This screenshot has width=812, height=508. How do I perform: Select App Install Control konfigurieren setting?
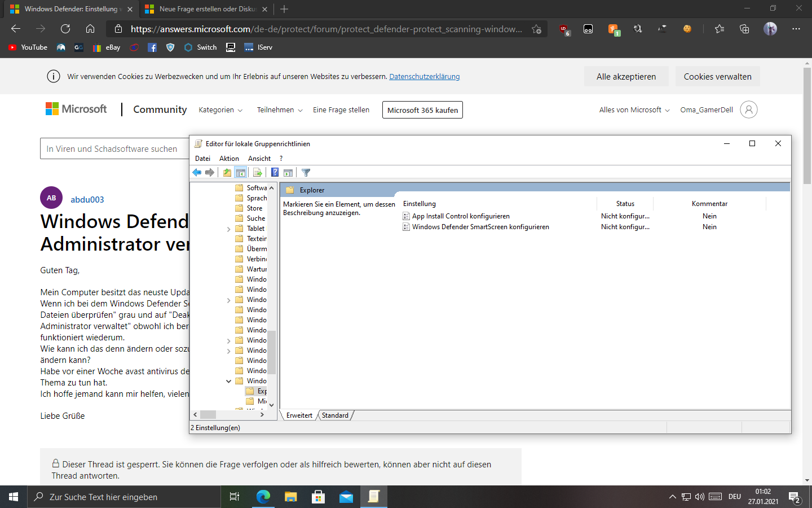point(460,216)
